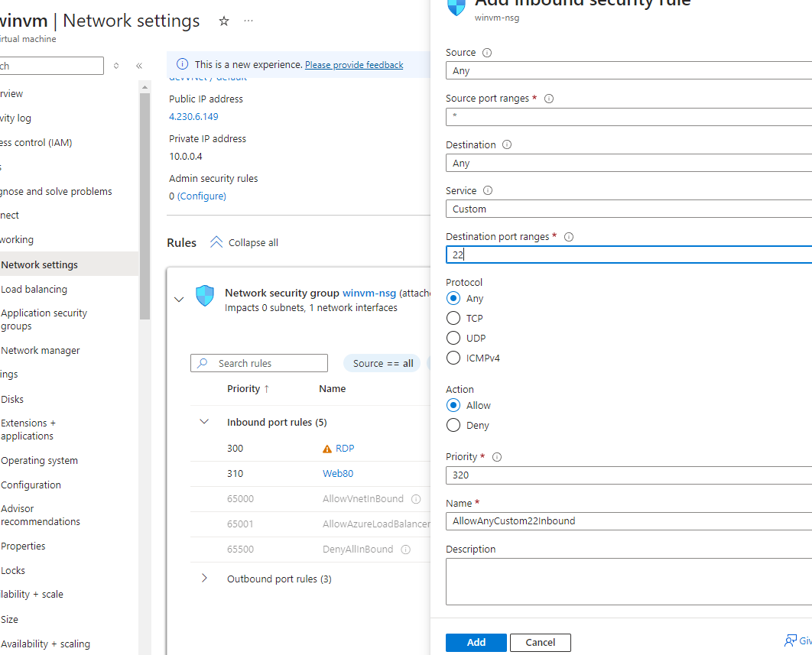Click info icon beside AllowVnetInBound
The image size is (812, 655).
(x=416, y=499)
